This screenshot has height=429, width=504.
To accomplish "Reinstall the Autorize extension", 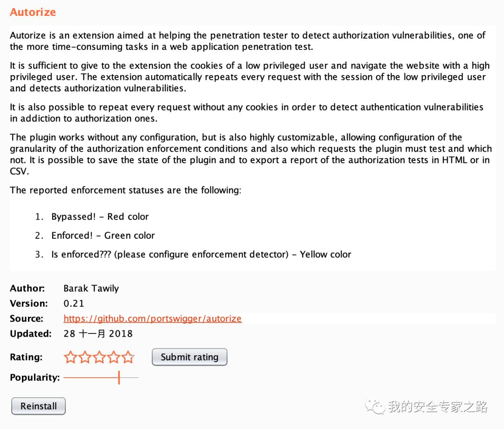I will pos(39,406).
